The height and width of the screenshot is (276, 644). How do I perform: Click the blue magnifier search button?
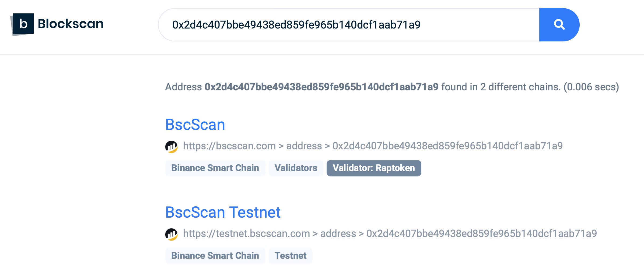(x=559, y=25)
